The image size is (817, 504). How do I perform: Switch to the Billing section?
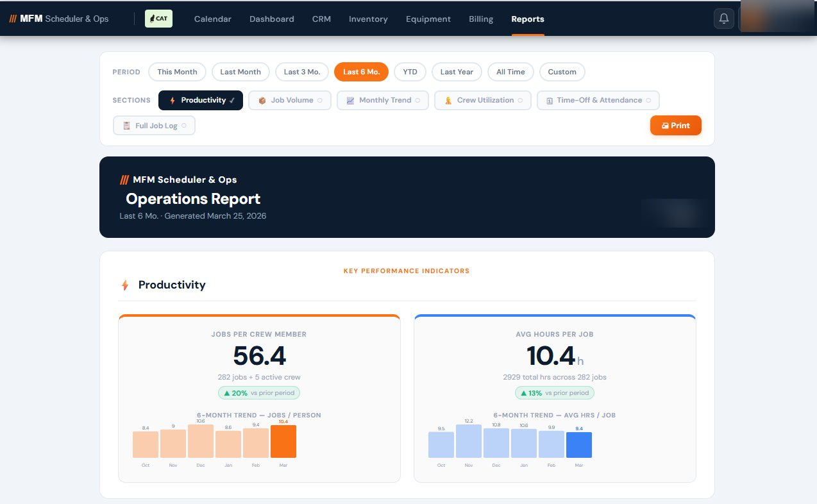pyautogui.click(x=480, y=19)
